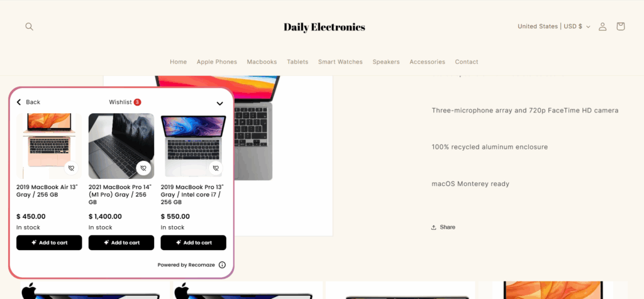Open the 2019 MacBook Pro 13" thumbnail
The width and height of the screenshot is (644, 299).
click(x=194, y=146)
